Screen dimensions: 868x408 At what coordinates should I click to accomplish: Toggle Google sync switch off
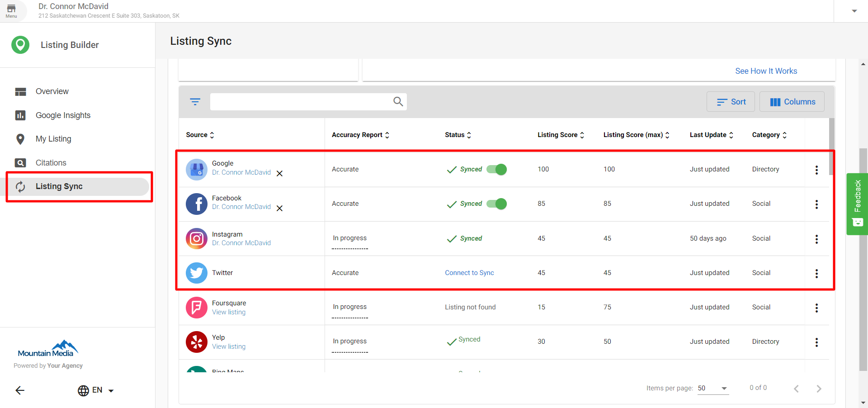coord(496,169)
